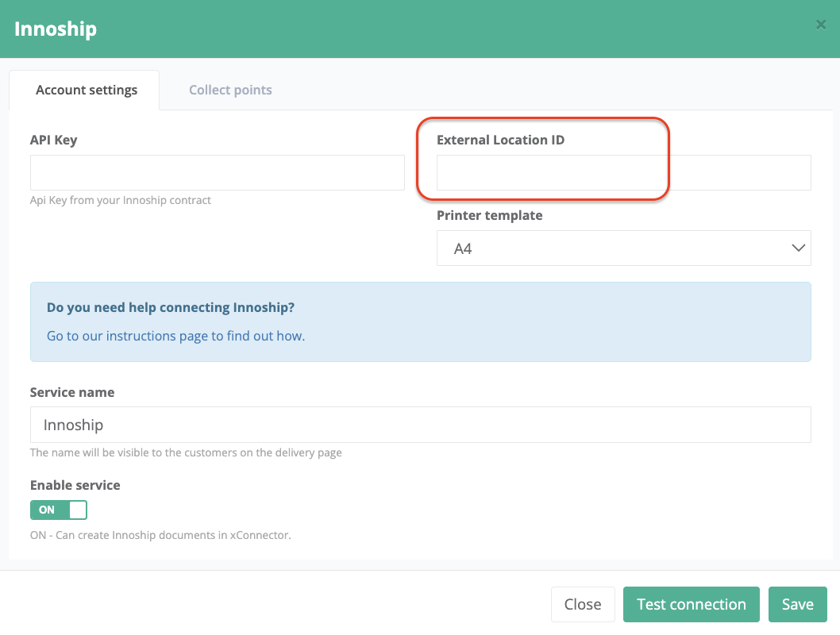Screen dimensions: 840x635
Task: Open the Printer template dropdown
Action: tap(623, 248)
